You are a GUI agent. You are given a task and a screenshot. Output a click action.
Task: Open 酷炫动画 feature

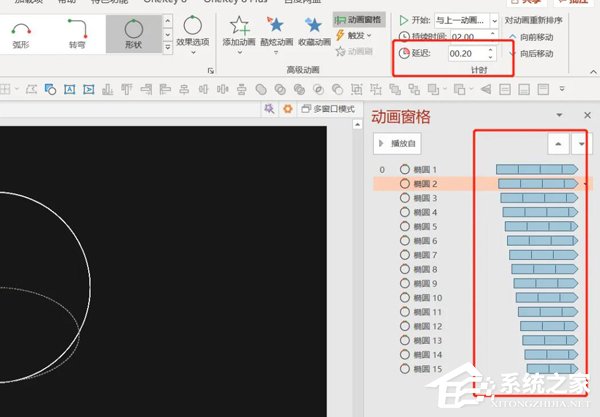[276, 35]
